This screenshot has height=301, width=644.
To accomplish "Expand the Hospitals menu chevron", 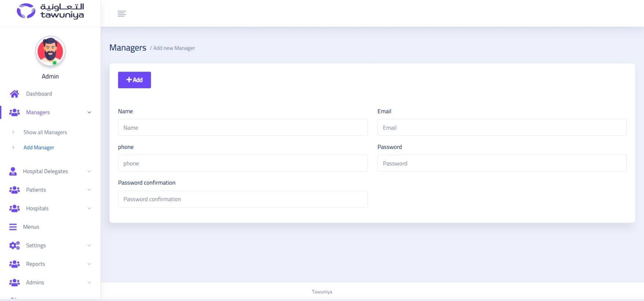I will click(89, 208).
